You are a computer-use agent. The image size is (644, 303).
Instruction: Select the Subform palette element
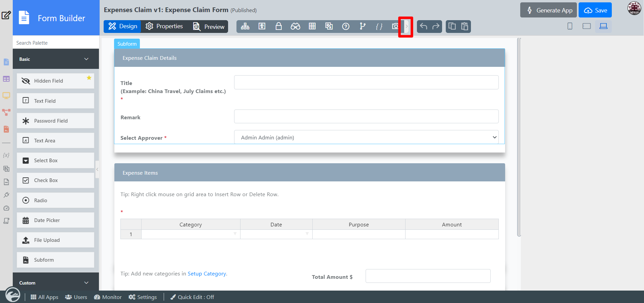coord(55,260)
